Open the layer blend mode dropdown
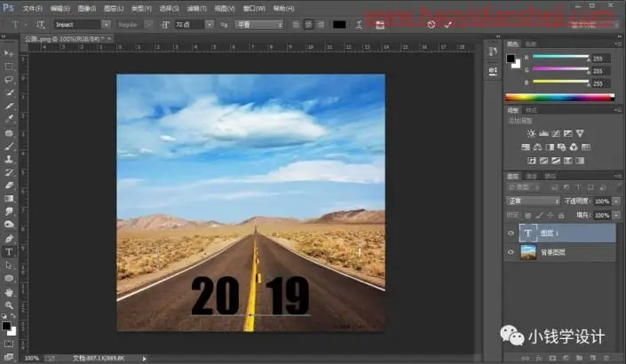This screenshot has width=626, height=364. coord(533,202)
